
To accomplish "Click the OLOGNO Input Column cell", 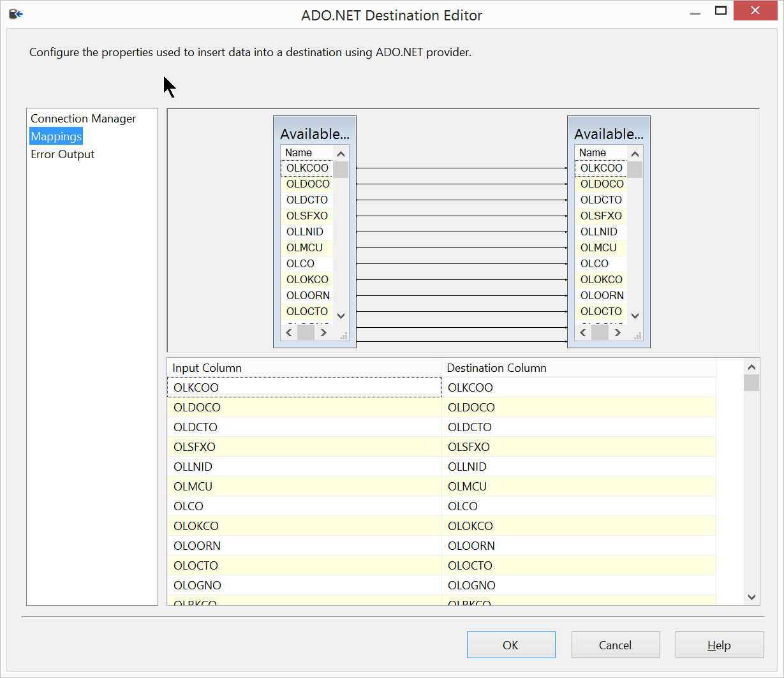I will pyautogui.click(x=304, y=586).
